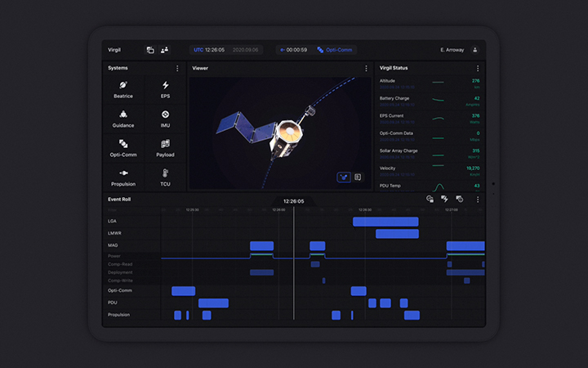The height and width of the screenshot is (368, 588).
Task: Click the LGA event block on timeline
Action: (385, 222)
